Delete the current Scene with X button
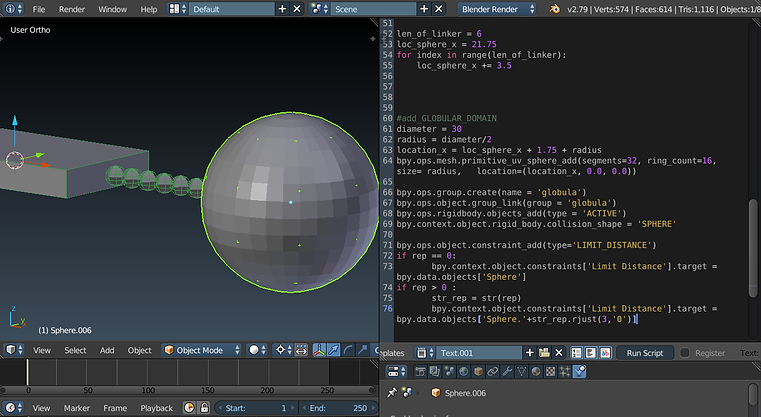 coord(438,9)
